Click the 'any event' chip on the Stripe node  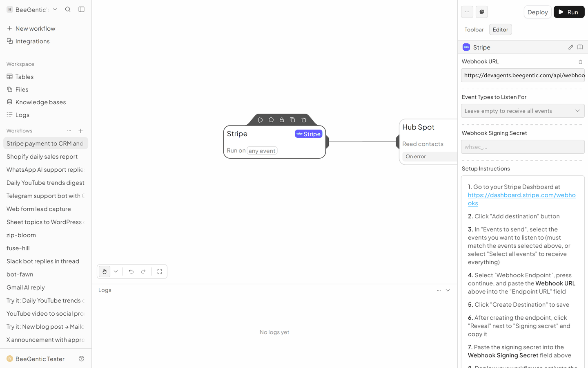pos(262,151)
